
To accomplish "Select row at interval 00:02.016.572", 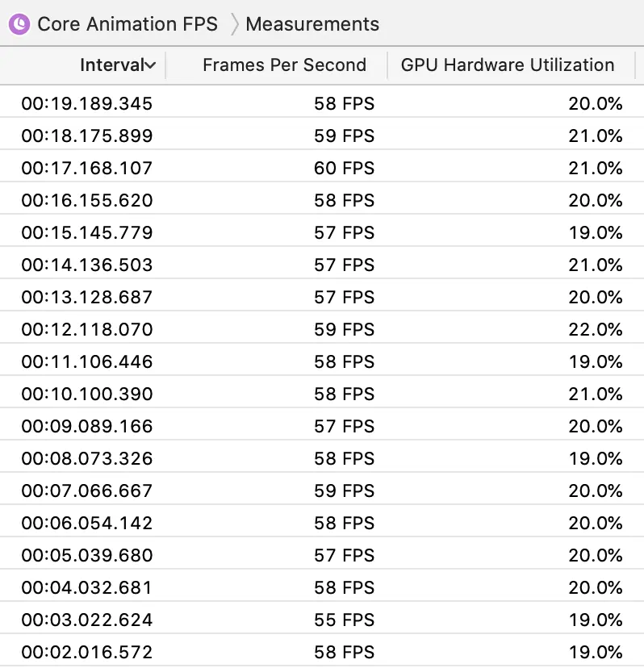I will tap(87, 652).
